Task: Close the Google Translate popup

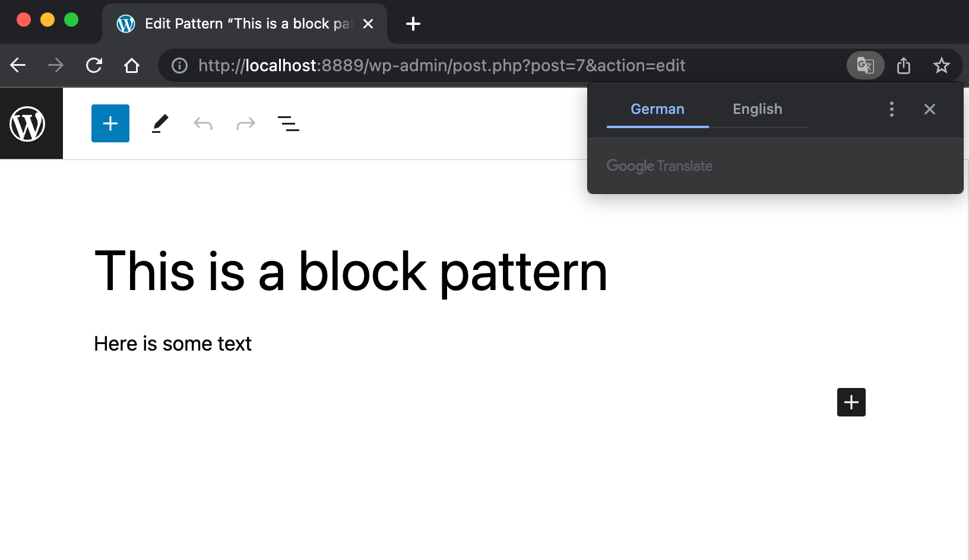Action: [930, 109]
